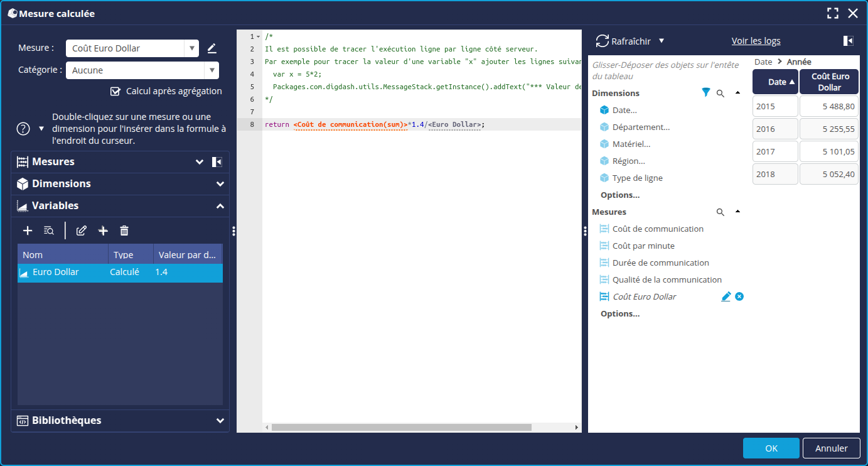Toggle fullscreen dialog icon in title bar
The width and height of the screenshot is (868, 466).
(833, 13)
